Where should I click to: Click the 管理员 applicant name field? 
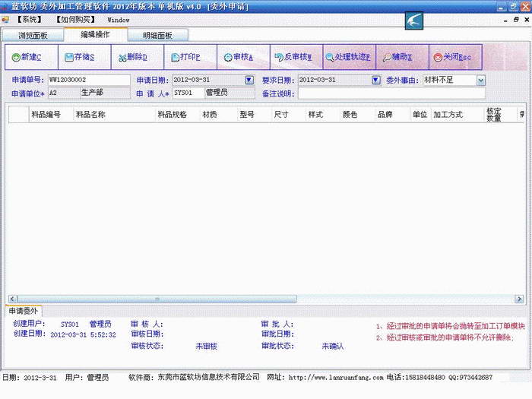pos(230,93)
